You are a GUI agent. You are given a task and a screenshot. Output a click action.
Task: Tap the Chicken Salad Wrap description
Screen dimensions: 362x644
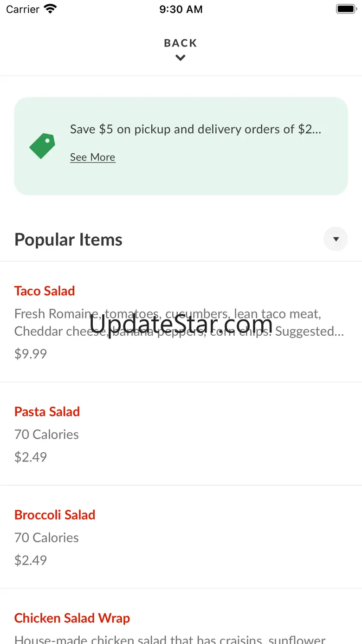click(170, 639)
